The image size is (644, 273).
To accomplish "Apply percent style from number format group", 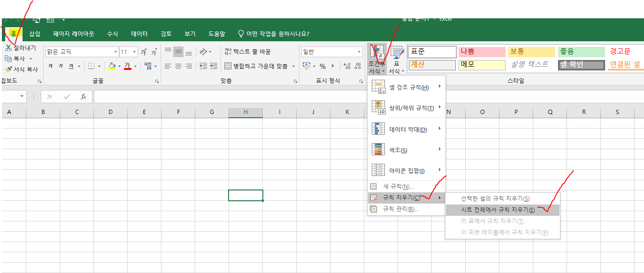I will pos(322,66).
